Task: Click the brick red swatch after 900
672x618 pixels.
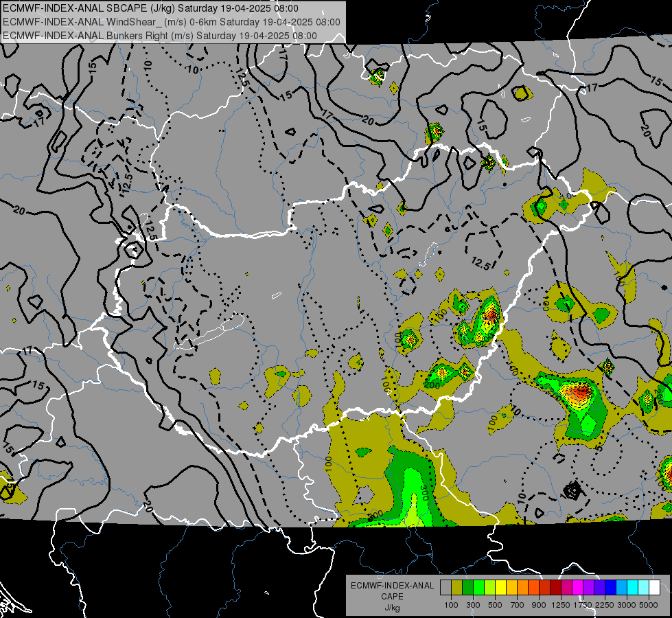Action: coord(545,588)
